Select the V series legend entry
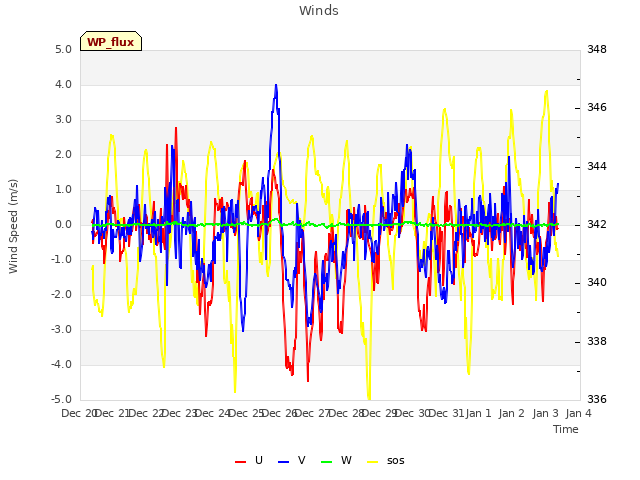Screen dimensions: 640x480 point(291,460)
